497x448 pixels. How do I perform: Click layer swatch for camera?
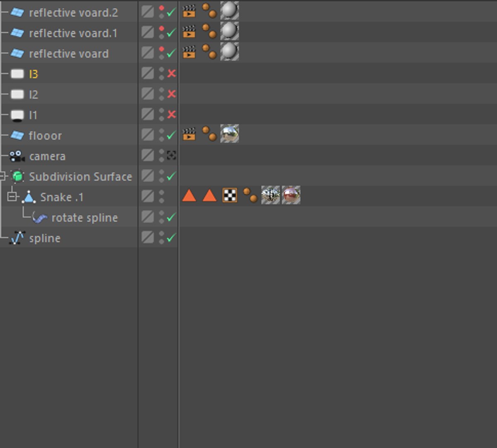[x=148, y=156]
